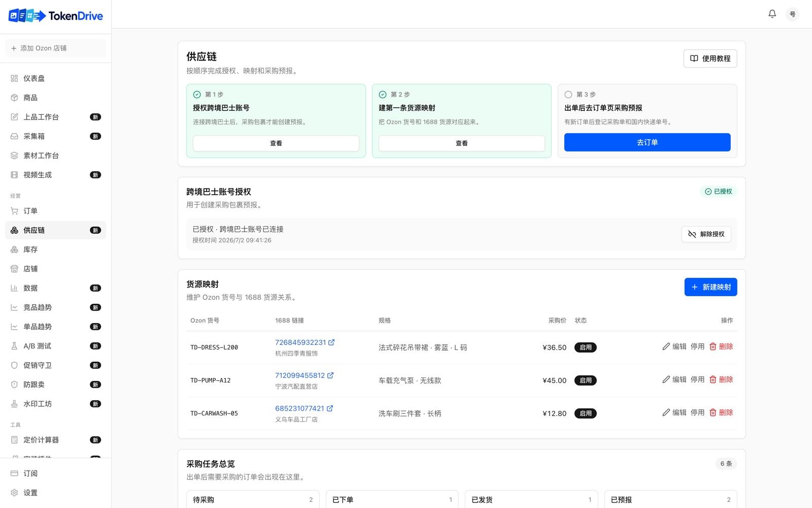
Task: Click 查看 in step 1 授权跨境巴士账号
Action: coord(276,143)
